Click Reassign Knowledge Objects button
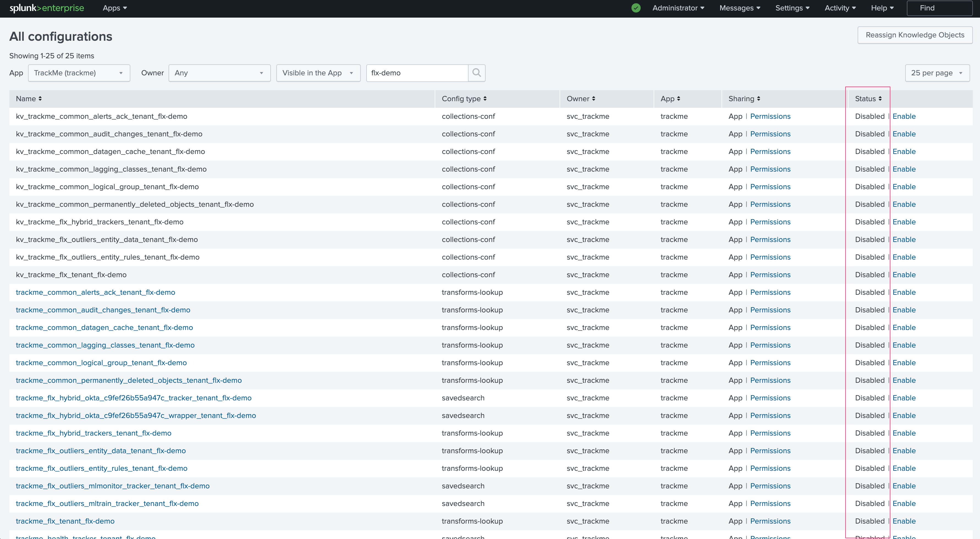Screen dimensions: 980x539 [915, 35]
